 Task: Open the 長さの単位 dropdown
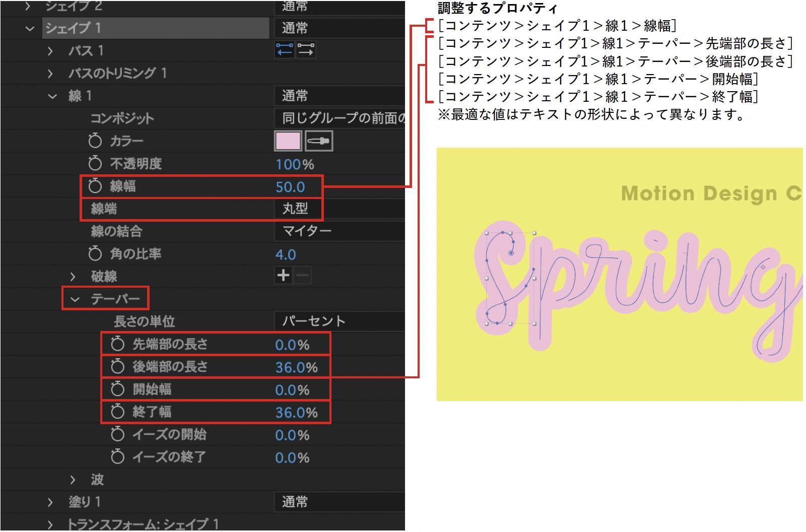coord(340,321)
